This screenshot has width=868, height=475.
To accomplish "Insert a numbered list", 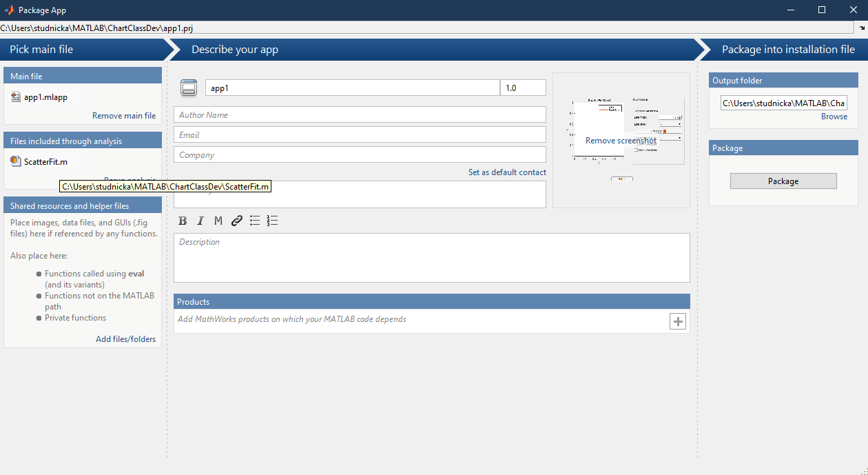I will point(272,221).
